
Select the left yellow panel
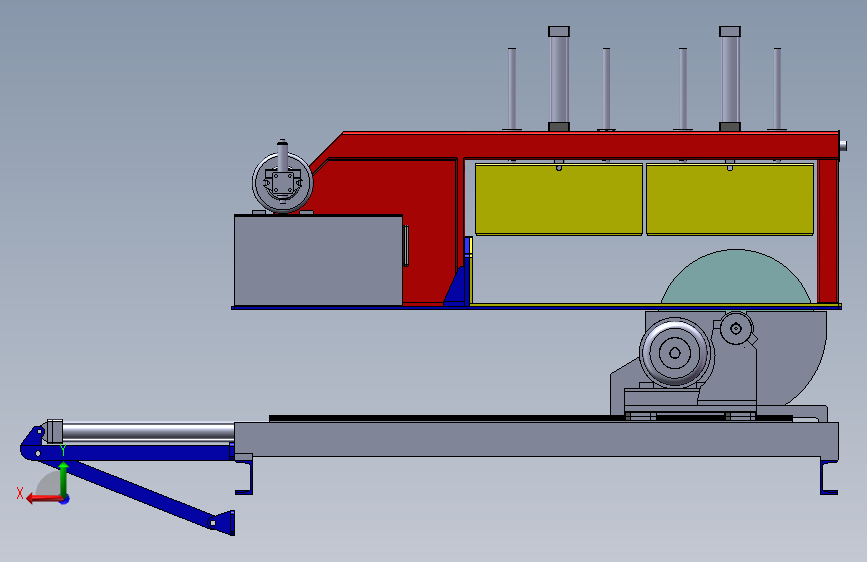tap(558, 199)
